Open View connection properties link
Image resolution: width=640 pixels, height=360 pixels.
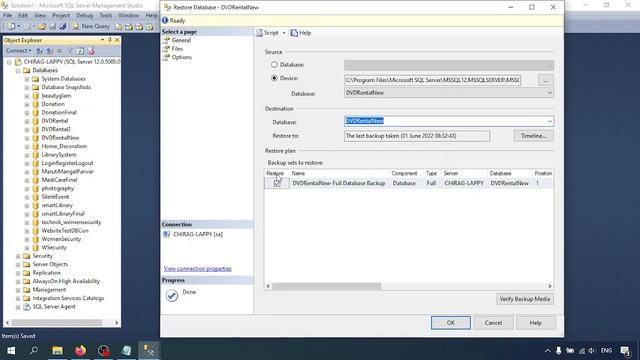(x=198, y=269)
